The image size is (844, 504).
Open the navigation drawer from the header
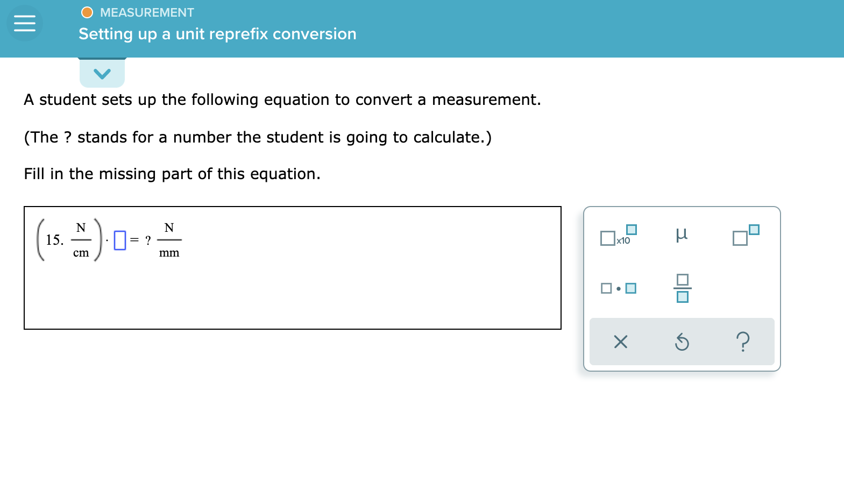(24, 24)
